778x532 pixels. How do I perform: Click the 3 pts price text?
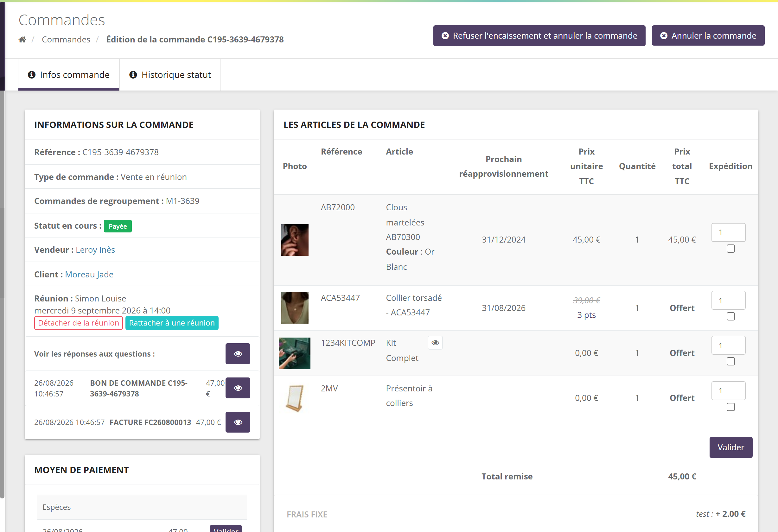pyautogui.click(x=587, y=315)
